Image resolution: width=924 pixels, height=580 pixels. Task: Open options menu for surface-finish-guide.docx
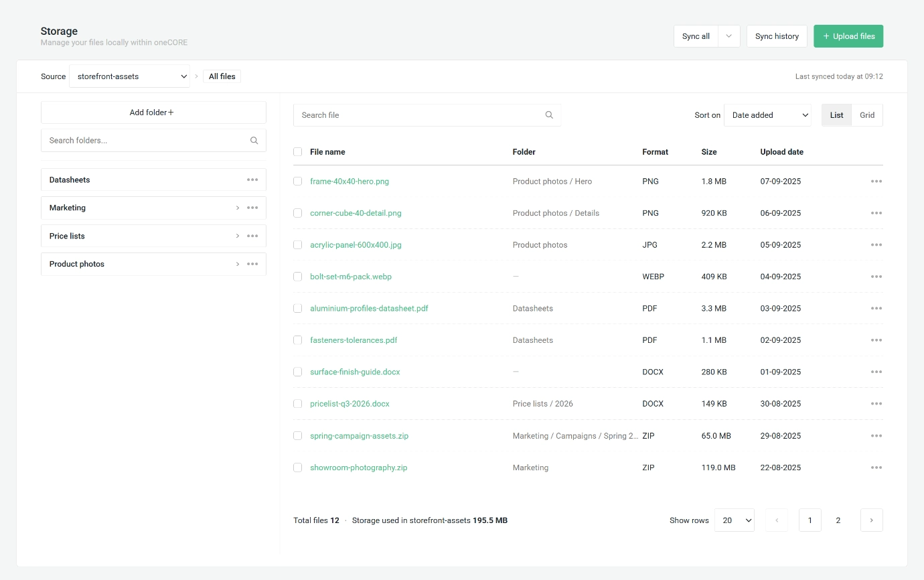pos(876,372)
